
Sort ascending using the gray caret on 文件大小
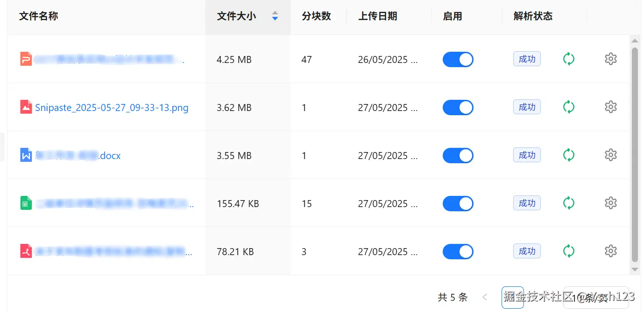pos(275,13)
